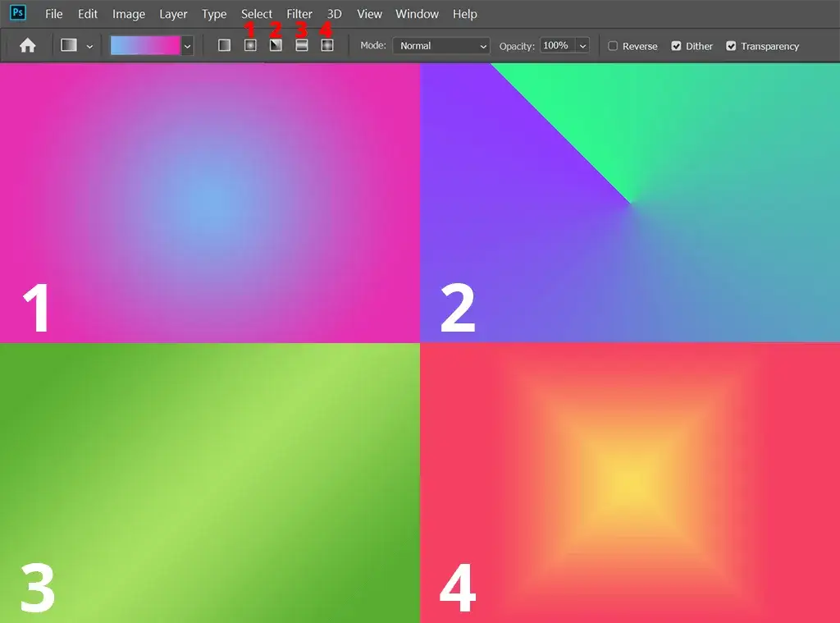Open the Help menu

coord(464,13)
